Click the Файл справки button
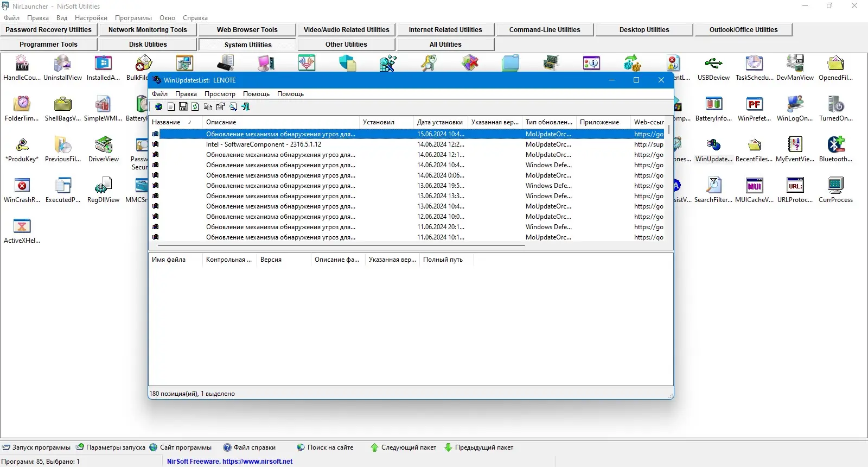 pos(250,447)
